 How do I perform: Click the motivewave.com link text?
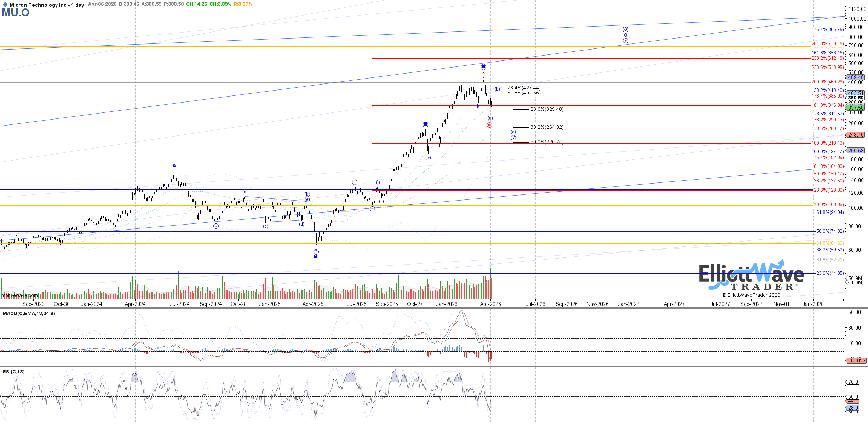pos(19,295)
